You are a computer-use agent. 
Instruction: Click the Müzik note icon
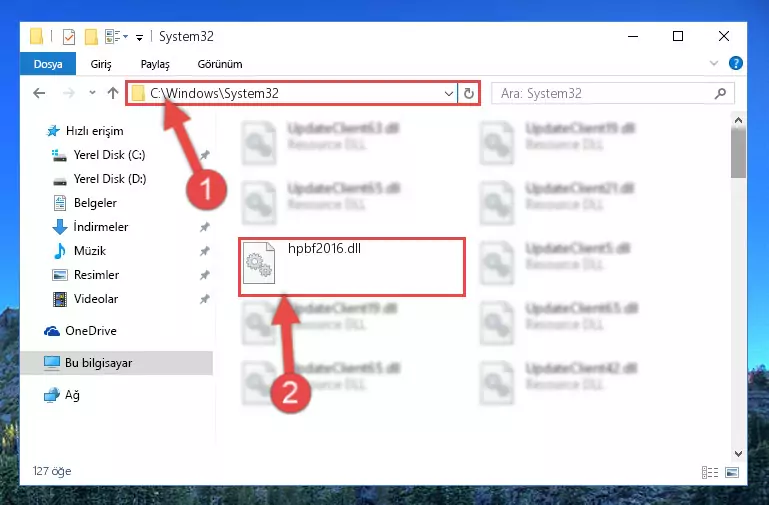click(x=59, y=251)
